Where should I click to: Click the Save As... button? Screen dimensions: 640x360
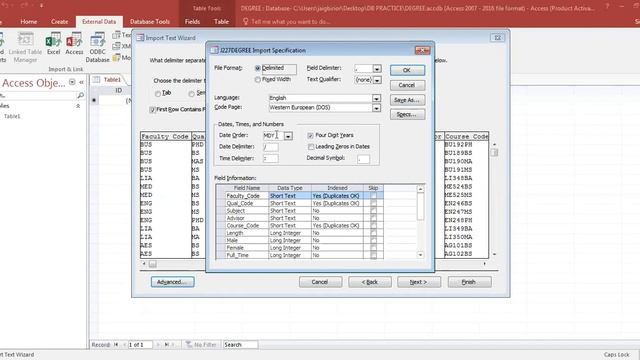pyautogui.click(x=407, y=100)
